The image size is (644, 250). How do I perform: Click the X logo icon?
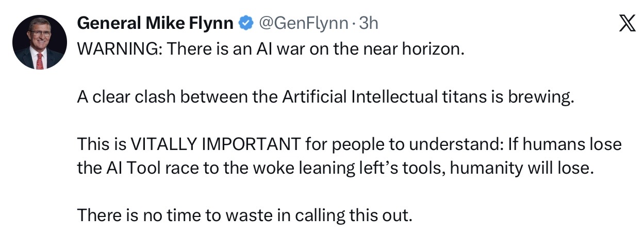tap(626, 24)
